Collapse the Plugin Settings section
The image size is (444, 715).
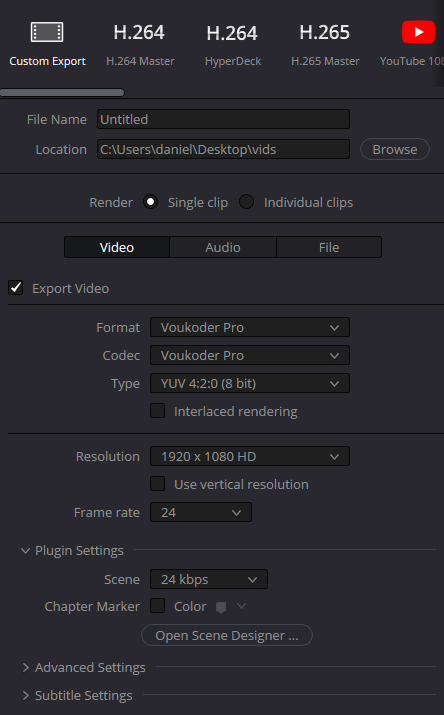25,551
